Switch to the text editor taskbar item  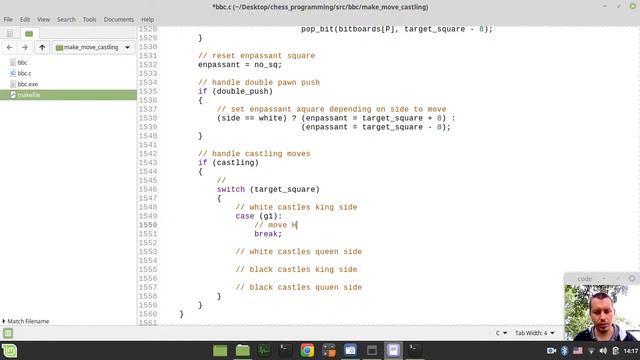[393, 351]
